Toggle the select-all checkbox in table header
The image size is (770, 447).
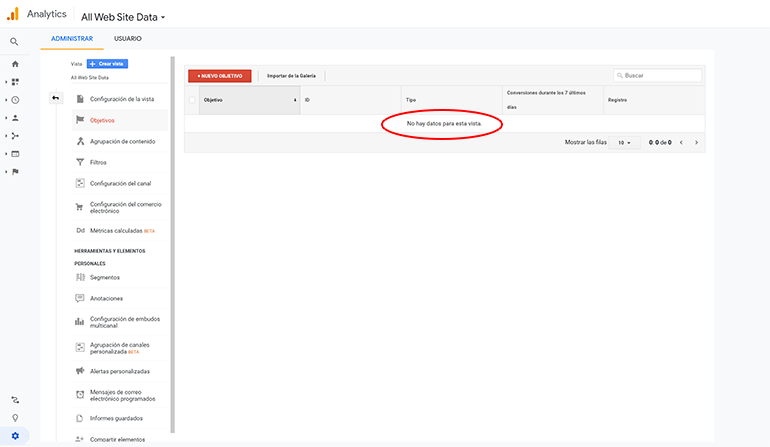point(192,100)
